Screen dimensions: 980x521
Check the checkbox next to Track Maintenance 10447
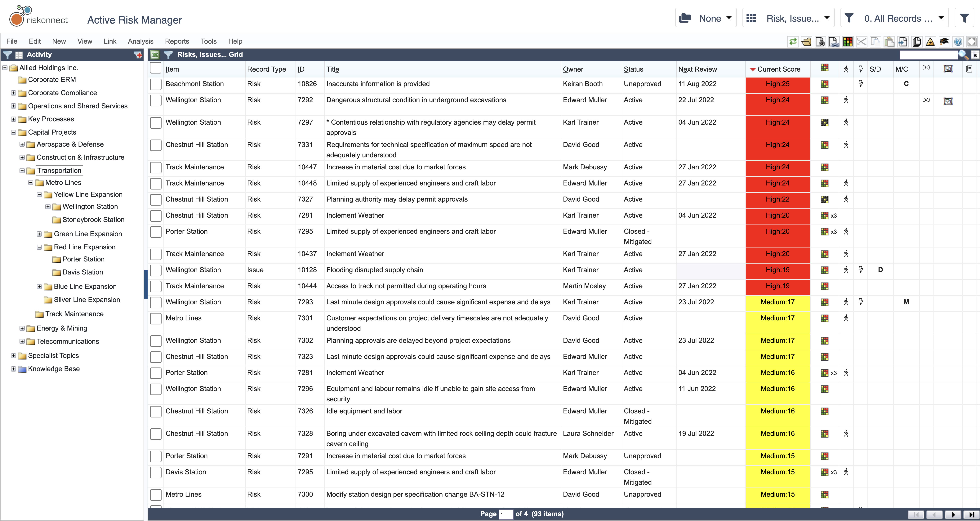(156, 167)
